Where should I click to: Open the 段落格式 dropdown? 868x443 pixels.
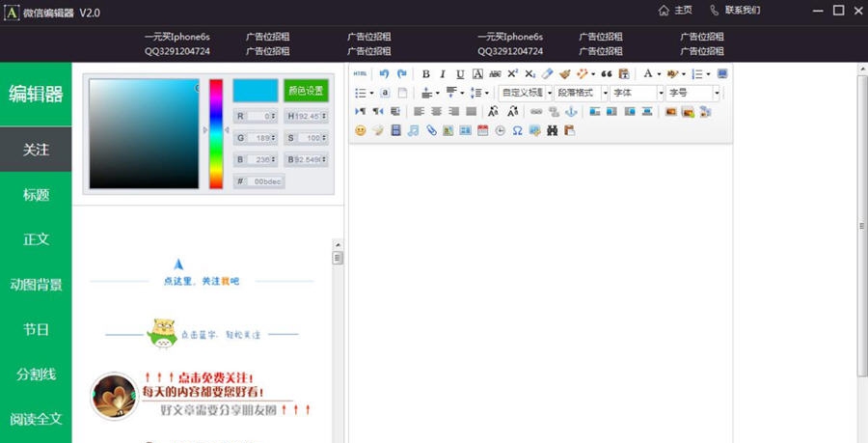pyautogui.click(x=581, y=93)
